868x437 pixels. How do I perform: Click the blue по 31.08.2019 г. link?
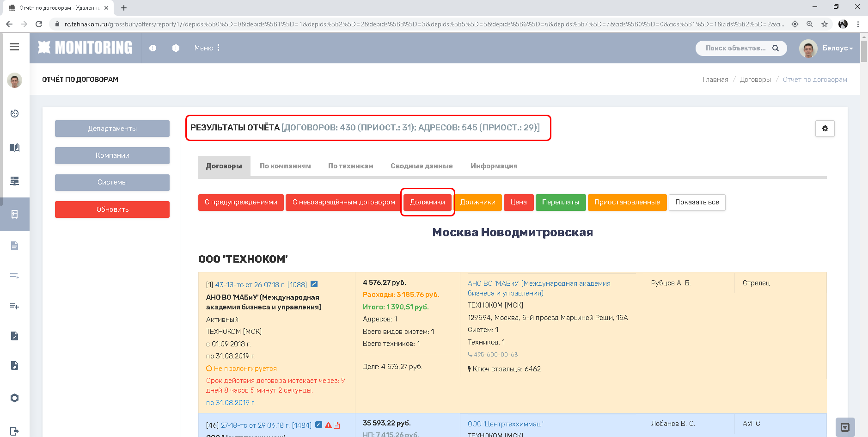coord(231,403)
